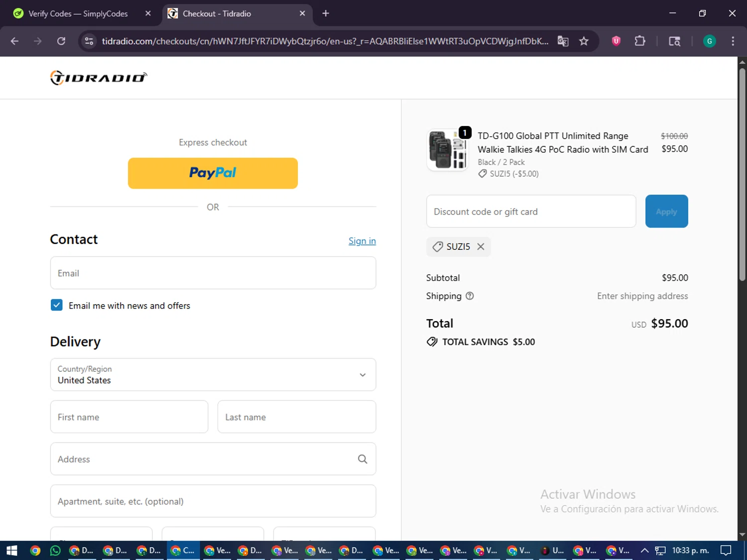Click the Black / 2 Pack variant text
This screenshot has width=747, height=560.
501,162
